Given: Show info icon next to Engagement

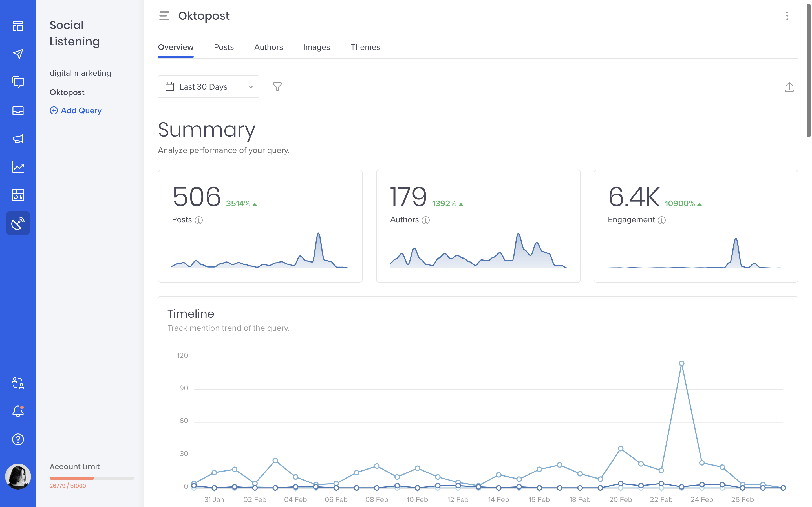Looking at the screenshot, I should pyautogui.click(x=661, y=220).
